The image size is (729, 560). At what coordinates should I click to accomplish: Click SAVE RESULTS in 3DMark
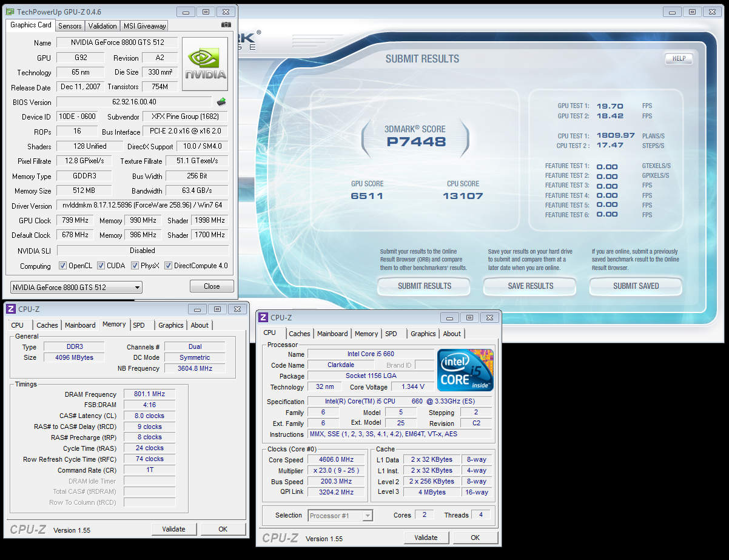click(x=530, y=286)
